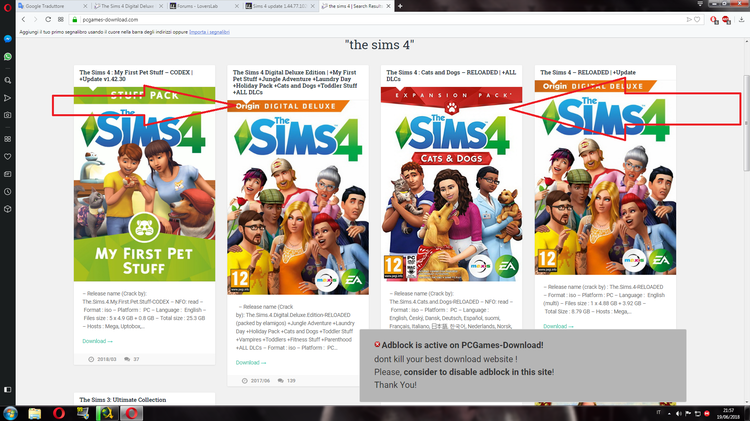Image resolution: width=750 pixels, height=421 pixels.
Task: Open the 139 comments on Digital Deluxe post
Action: pyautogui.click(x=286, y=381)
